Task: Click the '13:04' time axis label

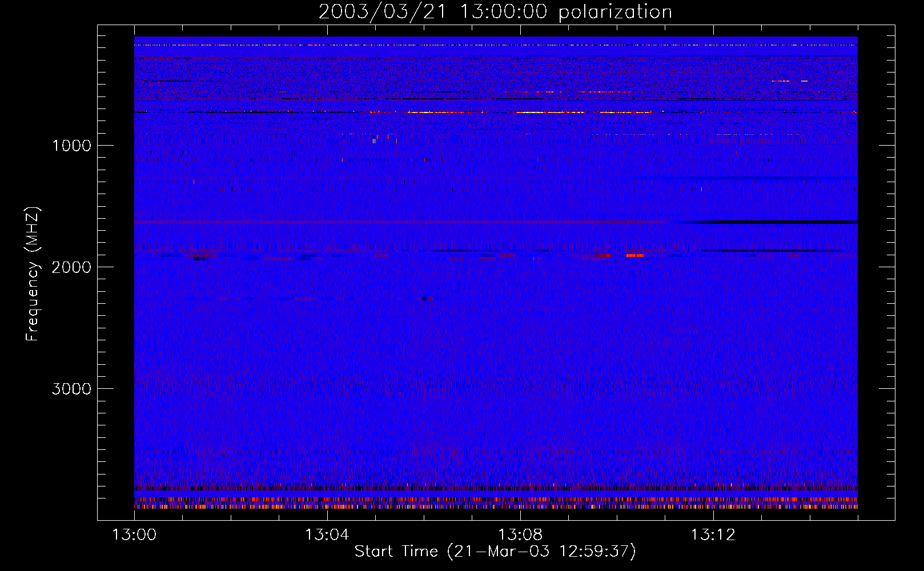Action: [x=327, y=535]
